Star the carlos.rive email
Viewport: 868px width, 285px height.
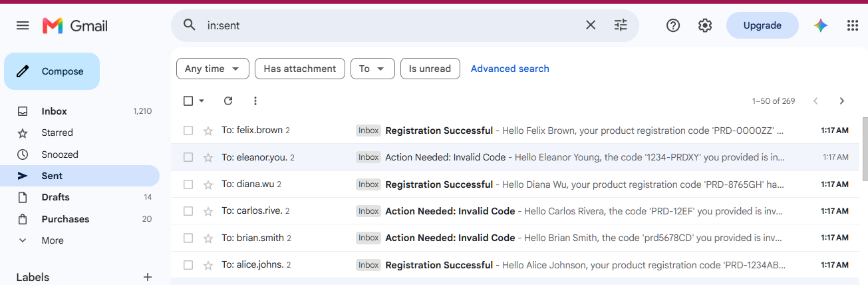point(208,211)
